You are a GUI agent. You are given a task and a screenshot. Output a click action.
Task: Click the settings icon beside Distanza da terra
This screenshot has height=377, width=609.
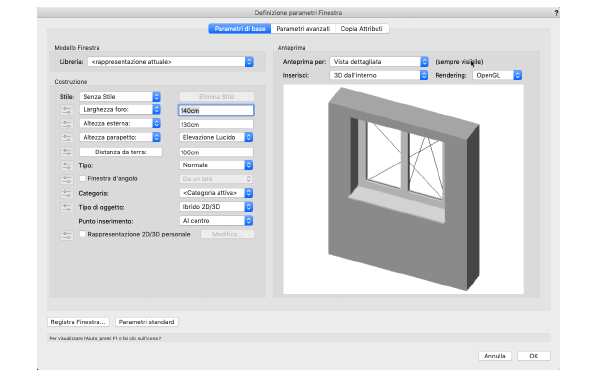pos(67,152)
